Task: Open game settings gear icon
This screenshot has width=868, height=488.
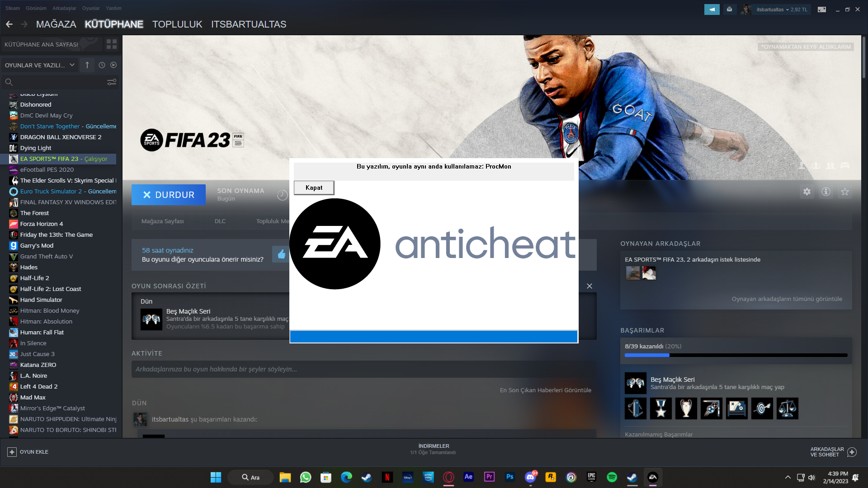Action: click(x=807, y=192)
